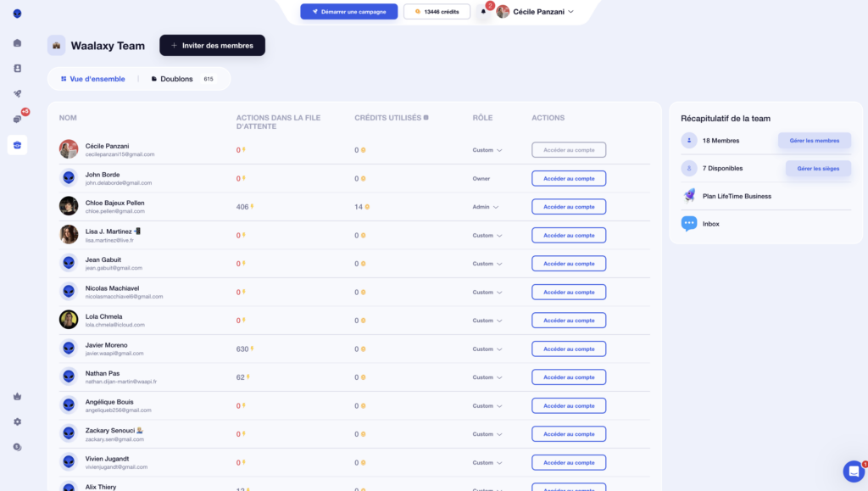Viewport: 868px width, 491px height.
Task: Click the notification bell icon
Action: point(483,12)
